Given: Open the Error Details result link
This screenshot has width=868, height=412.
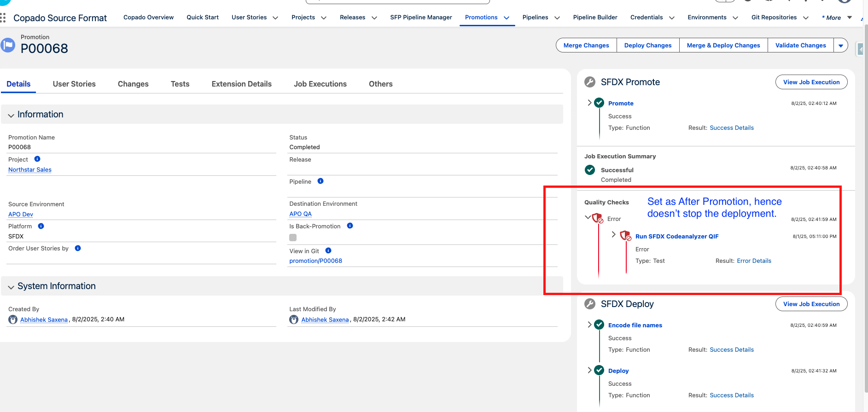Looking at the screenshot, I should [754, 261].
